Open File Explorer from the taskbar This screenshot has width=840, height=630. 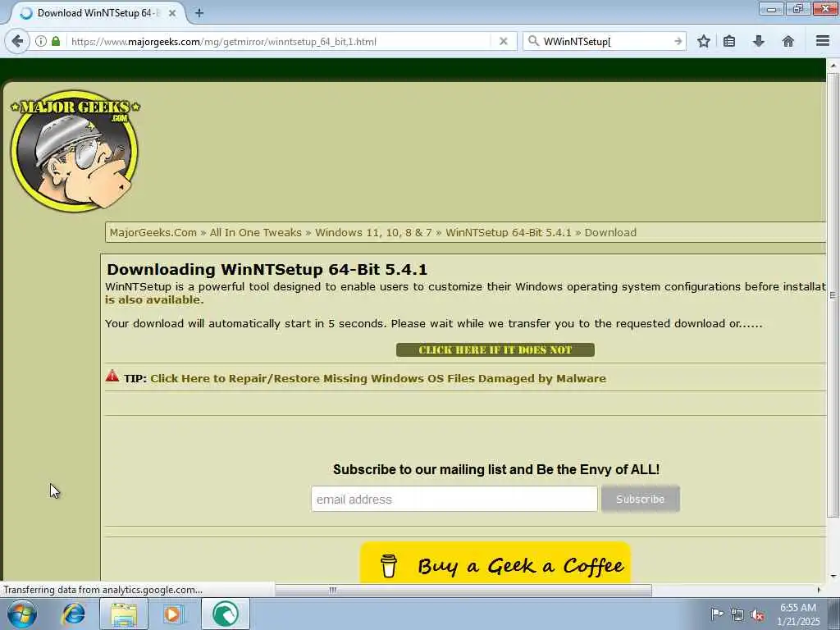click(124, 614)
